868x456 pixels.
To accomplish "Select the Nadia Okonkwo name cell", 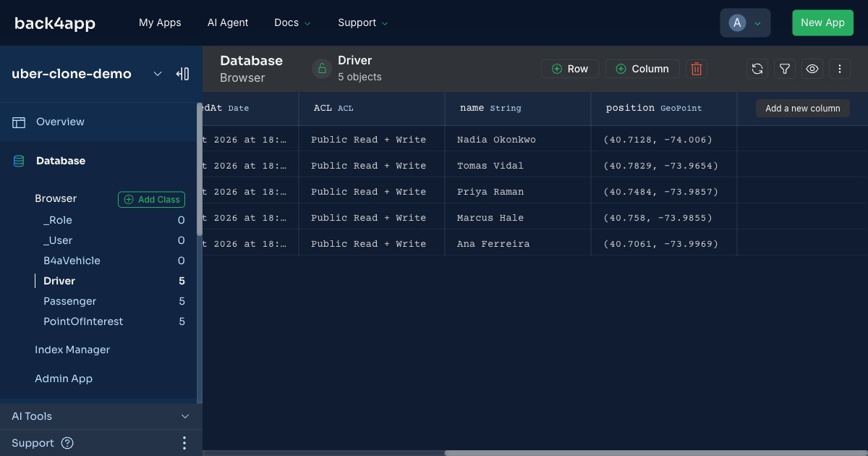I will (x=518, y=140).
